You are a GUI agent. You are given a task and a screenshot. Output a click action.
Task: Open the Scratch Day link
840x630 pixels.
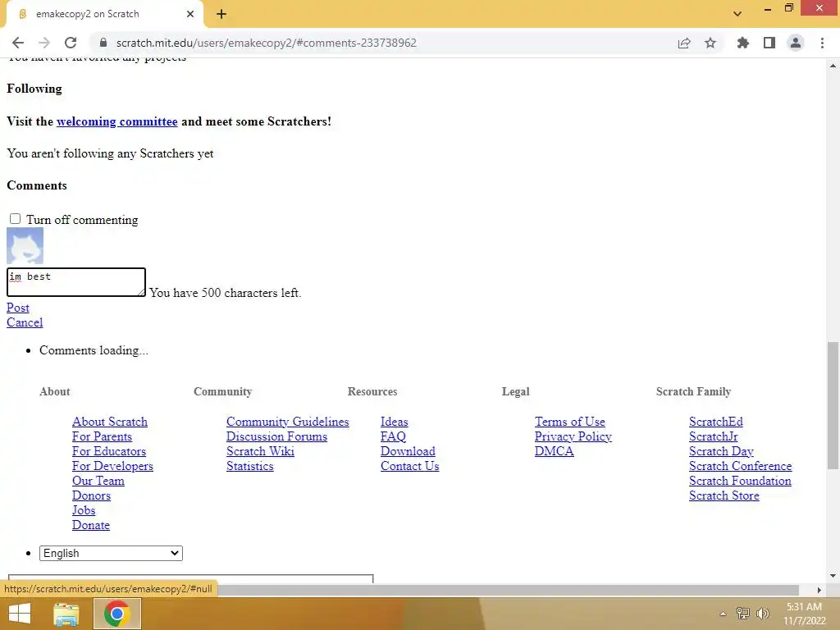point(721,451)
